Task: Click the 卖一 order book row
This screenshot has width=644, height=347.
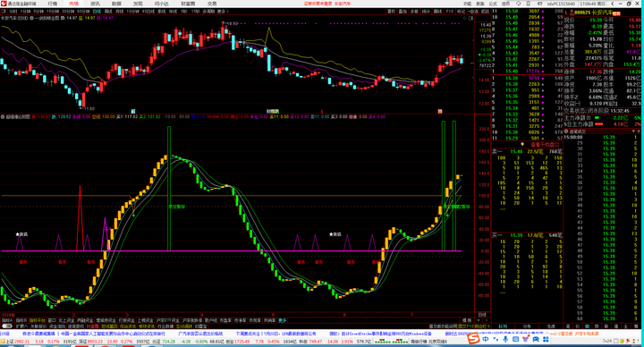Action: click(x=528, y=151)
